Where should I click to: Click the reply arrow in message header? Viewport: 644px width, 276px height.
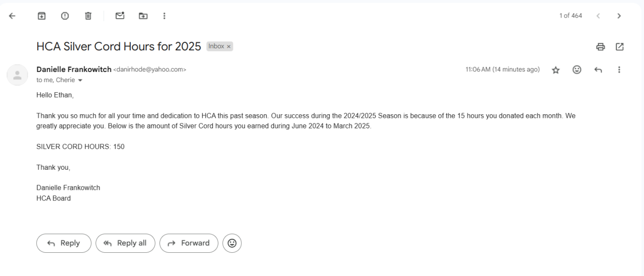[x=598, y=70]
